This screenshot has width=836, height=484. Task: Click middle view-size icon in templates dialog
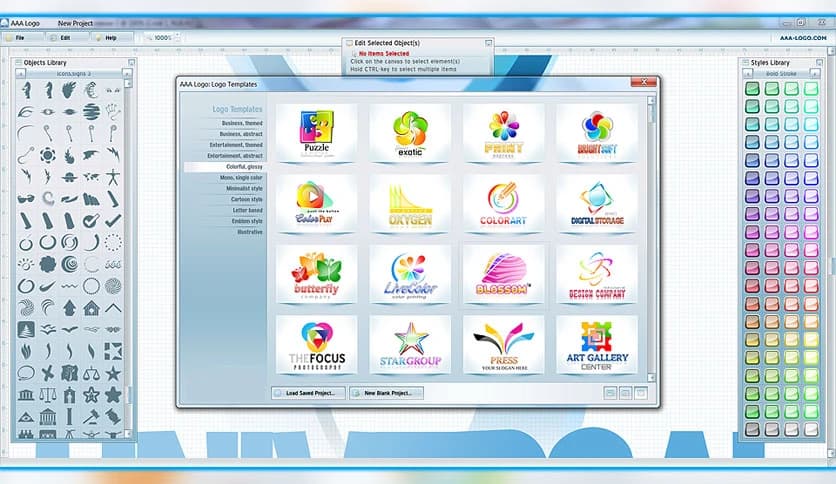pos(625,393)
